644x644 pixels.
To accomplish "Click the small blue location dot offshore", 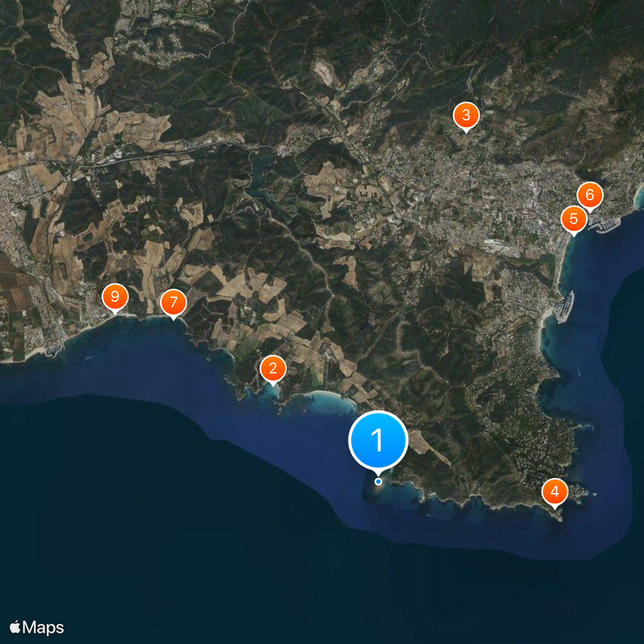I will click(378, 481).
